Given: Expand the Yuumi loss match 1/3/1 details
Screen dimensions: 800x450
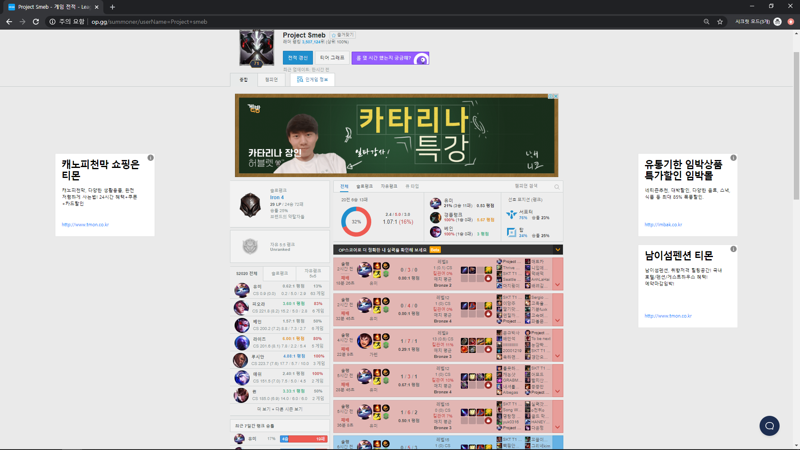Looking at the screenshot, I should (558, 381).
